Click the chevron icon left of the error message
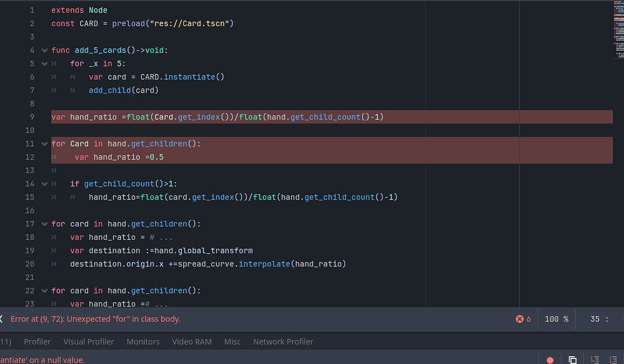624x364 pixels. coord(2,318)
